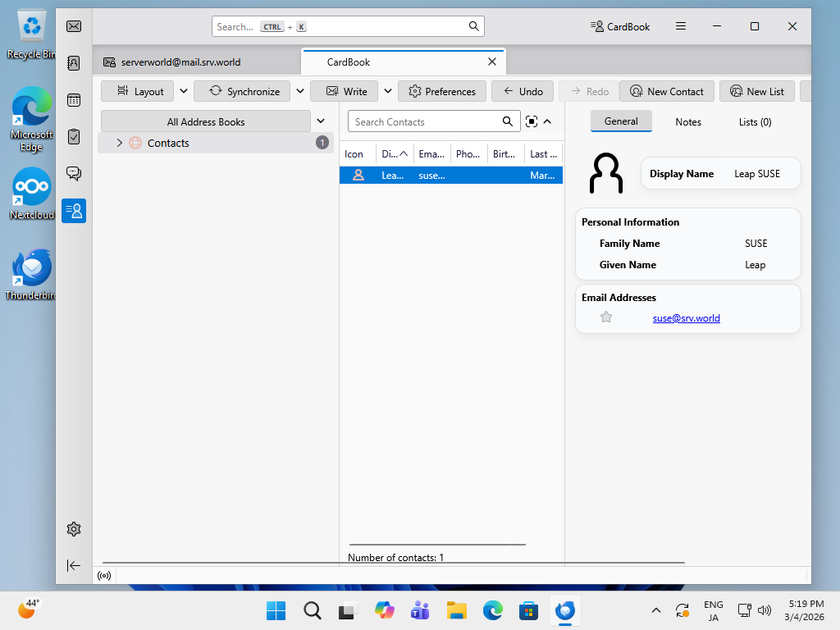Switch to the Lists (0) tab
The height and width of the screenshot is (630, 840).
(755, 122)
